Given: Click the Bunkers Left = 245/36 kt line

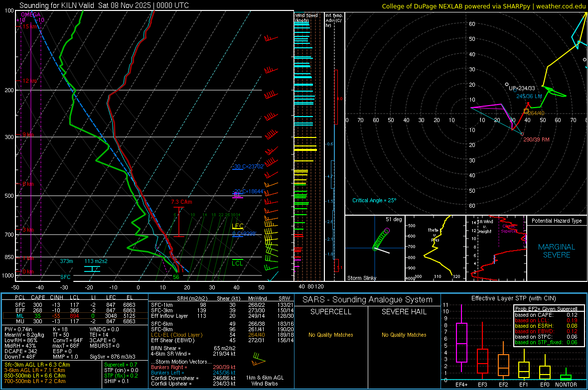Looking at the screenshot, I should pyautogui.click(x=193, y=373).
